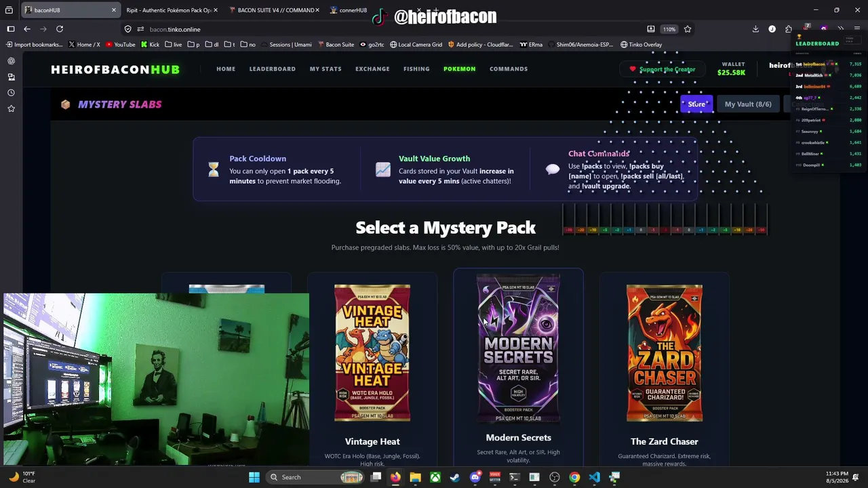Open Steam from the taskbar
Viewport: 868px width, 488px height.
click(455, 477)
